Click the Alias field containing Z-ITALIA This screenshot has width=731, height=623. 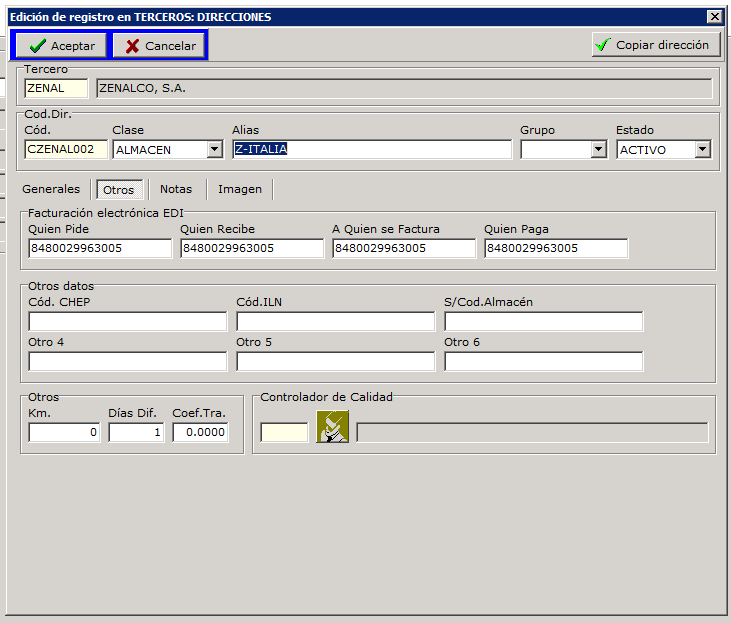(371, 149)
